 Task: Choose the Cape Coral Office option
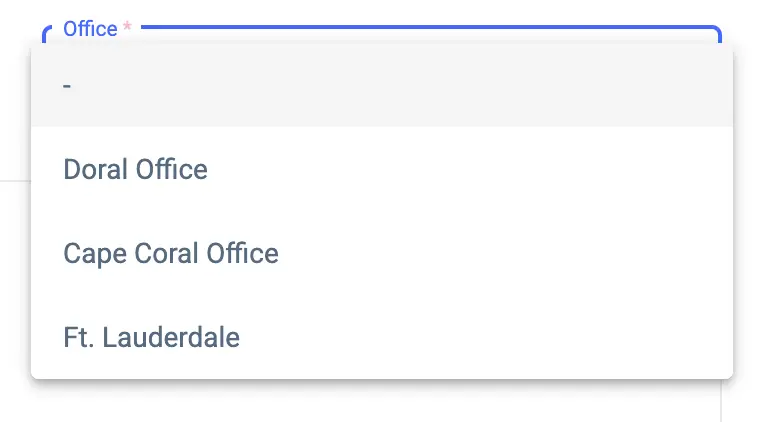pos(171,253)
